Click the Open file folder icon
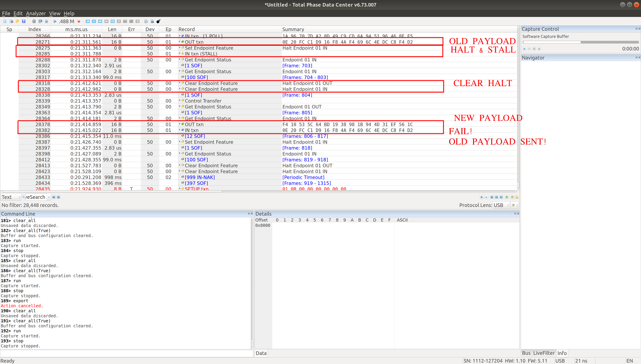Viewport: 641px width, 364px height. point(17,21)
